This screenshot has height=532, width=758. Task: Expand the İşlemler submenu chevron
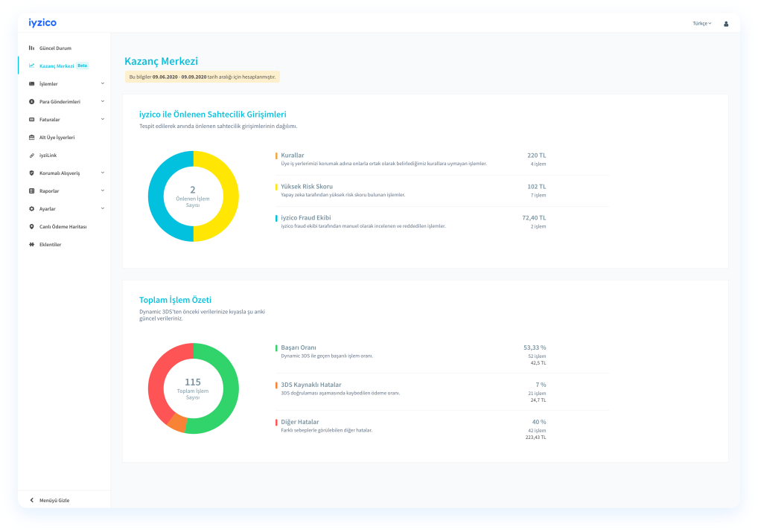(103, 83)
